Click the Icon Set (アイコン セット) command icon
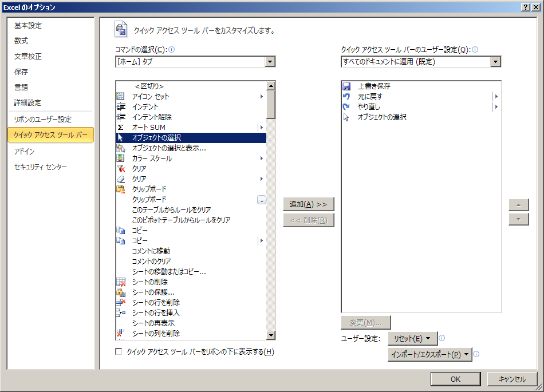Image resolution: width=544 pixels, height=392 pixels. click(x=120, y=96)
